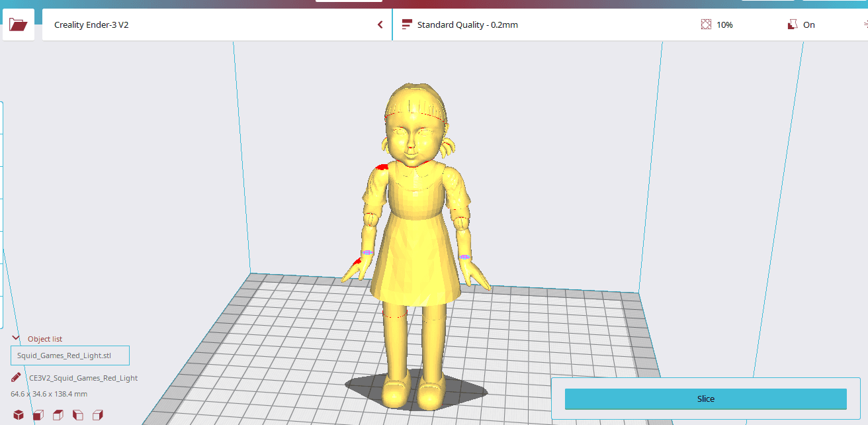Switch to left view cube icon
This screenshot has width=868, height=425.
pos(78,415)
